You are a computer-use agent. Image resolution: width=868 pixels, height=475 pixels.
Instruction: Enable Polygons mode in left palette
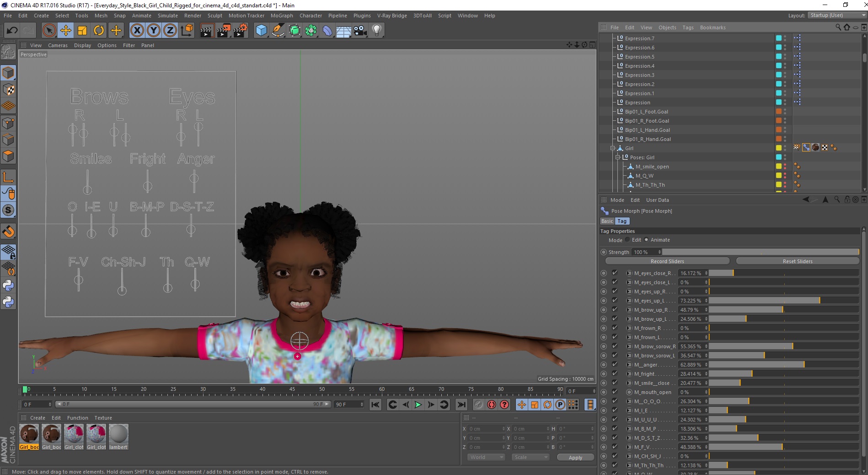pos(8,157)
